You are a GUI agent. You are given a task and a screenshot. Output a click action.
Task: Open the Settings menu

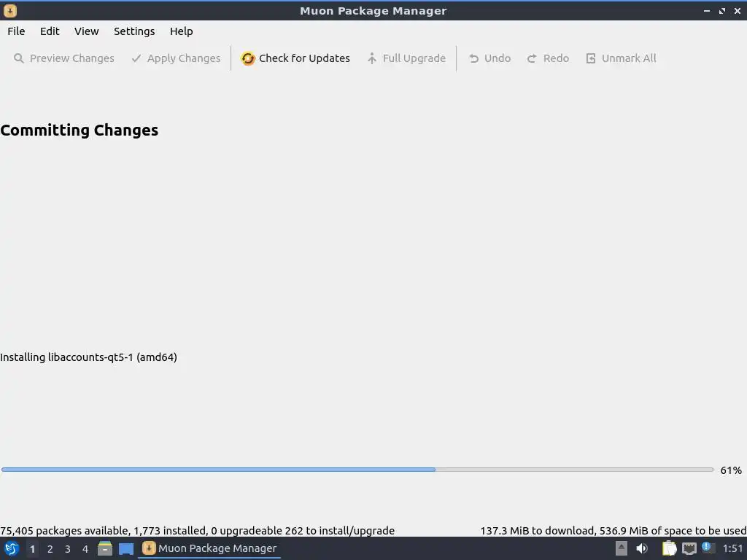pyautogui.click(x=134, y=31)
